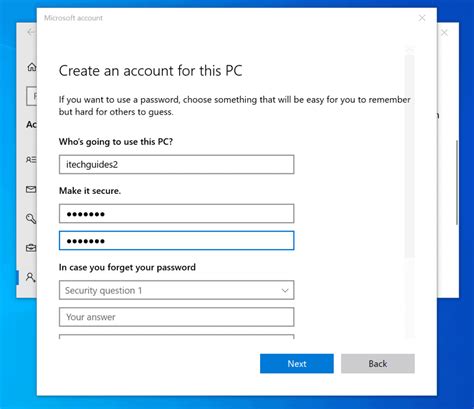Viewport: 474px width, 409px height.
Task: Close the Microsoft account dialog
Action: 422,18
